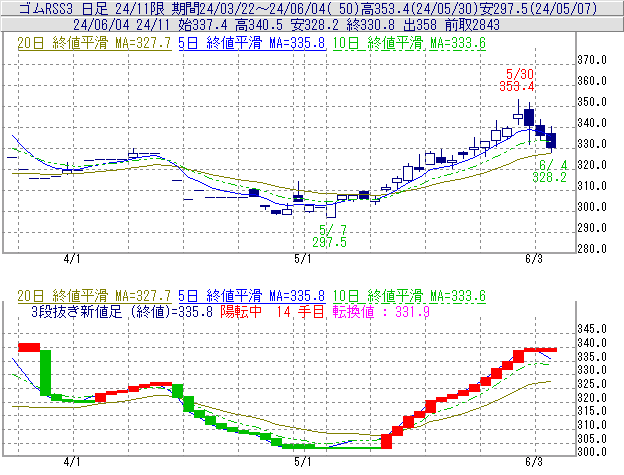Click the green 5/7 297.5 low annotation
The width and height of the screenshot is (624, 475).
point(330,236)
